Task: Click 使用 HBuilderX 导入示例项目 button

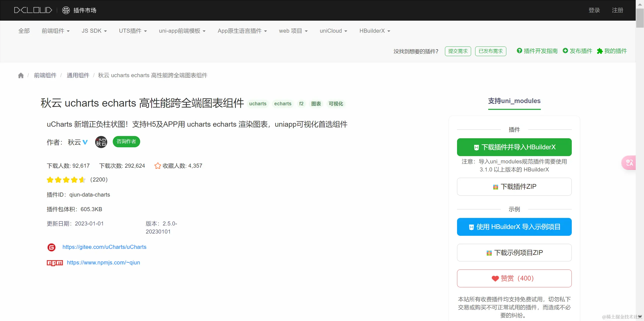Action: pyautogui.click(x=514, y=227)
